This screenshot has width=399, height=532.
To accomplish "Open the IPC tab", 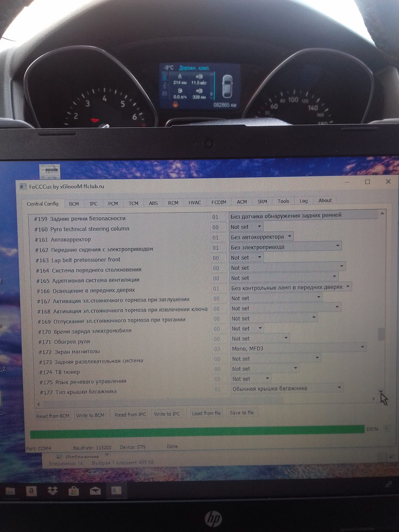I will pyautogui.click(x=94, y=204).
